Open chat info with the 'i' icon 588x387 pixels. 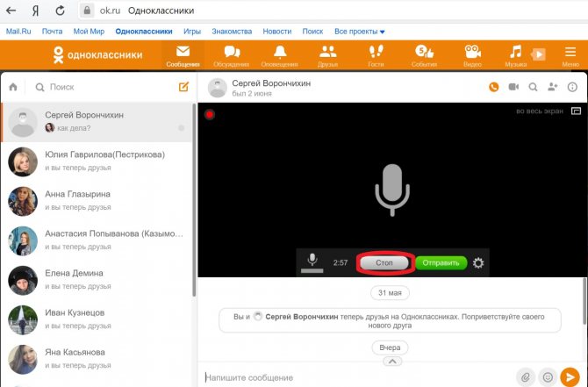(572, 88)
